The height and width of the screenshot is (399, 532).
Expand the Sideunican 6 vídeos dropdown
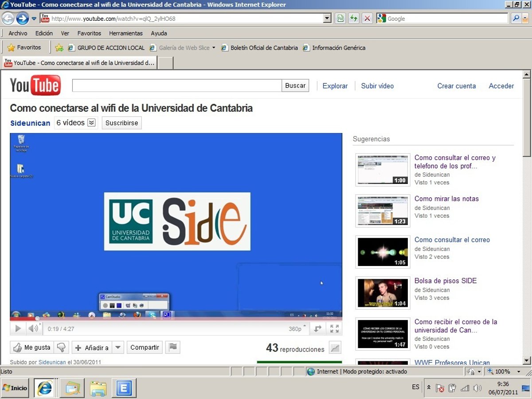[x=91, y=123]
